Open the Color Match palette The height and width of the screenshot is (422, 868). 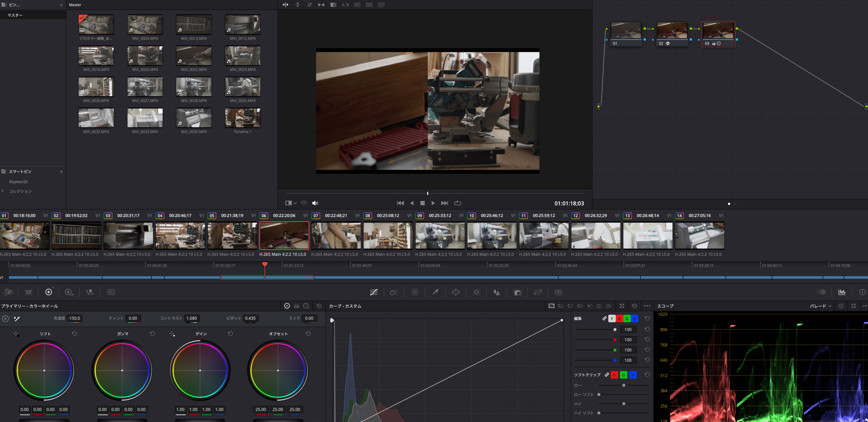click(28, 292)
